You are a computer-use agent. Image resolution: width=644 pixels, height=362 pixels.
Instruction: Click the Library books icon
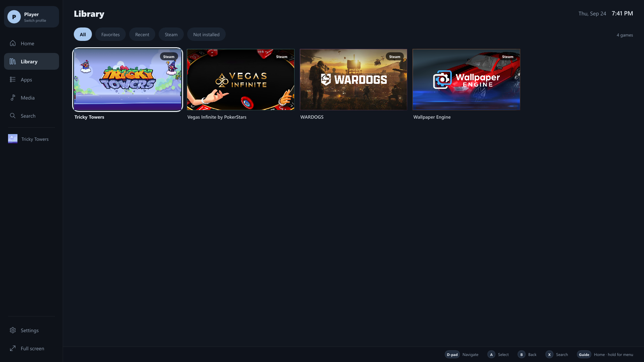tap(13, 61)
